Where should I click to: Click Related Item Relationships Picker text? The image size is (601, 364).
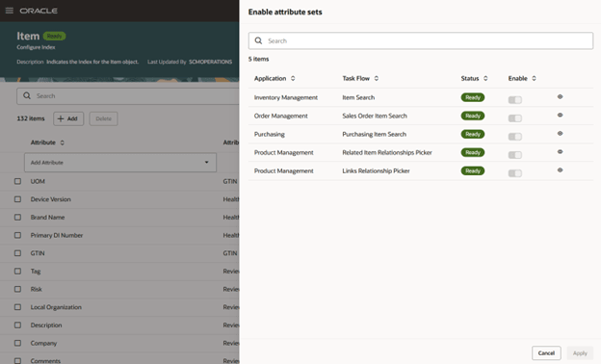387,152
